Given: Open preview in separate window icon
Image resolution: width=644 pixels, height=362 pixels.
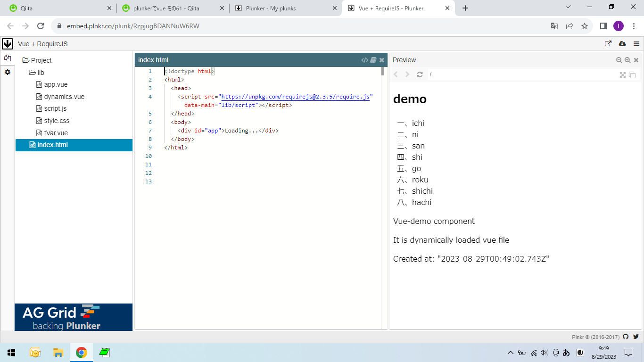Looking at the screenshot, I should [x=633, y=75].
